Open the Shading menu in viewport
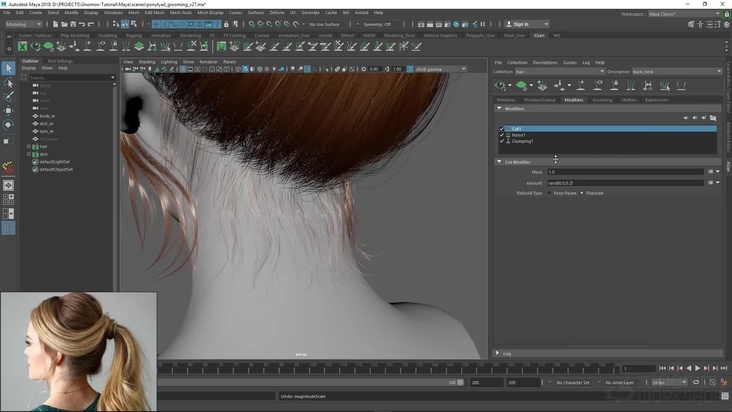 tap(147, 62)
